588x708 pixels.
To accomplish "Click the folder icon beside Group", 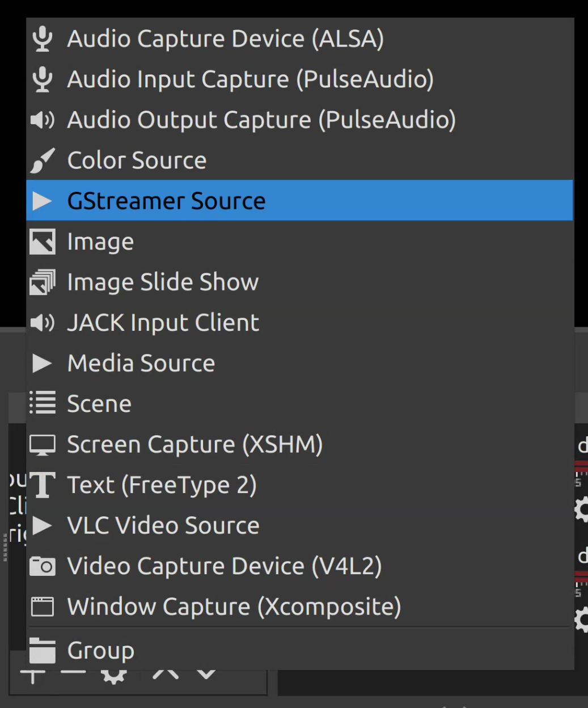I will click(x=42, y=651).
